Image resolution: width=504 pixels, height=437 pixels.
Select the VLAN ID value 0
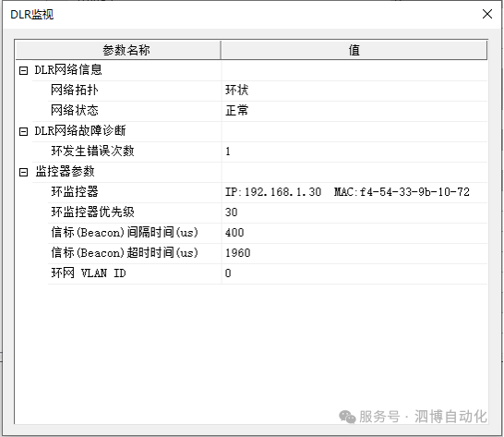(x=228, y=273)
